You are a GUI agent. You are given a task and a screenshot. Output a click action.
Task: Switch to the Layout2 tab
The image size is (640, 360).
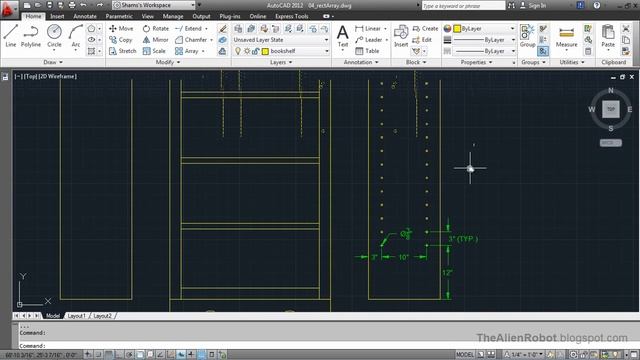(x=102, y=316)
